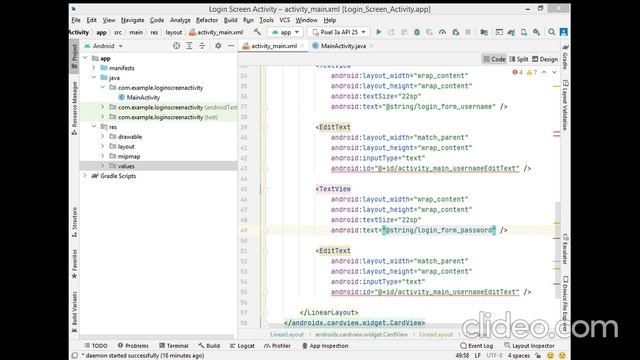
Task: Open the Terminal tool window
Action: pyautogui.click(x=174, y=346)
